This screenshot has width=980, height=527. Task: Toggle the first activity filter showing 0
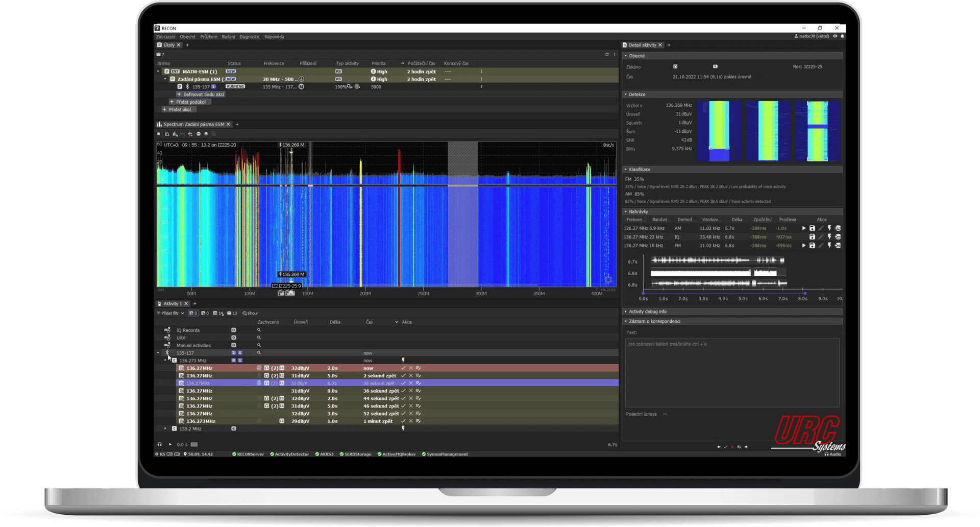coord(193,313)
